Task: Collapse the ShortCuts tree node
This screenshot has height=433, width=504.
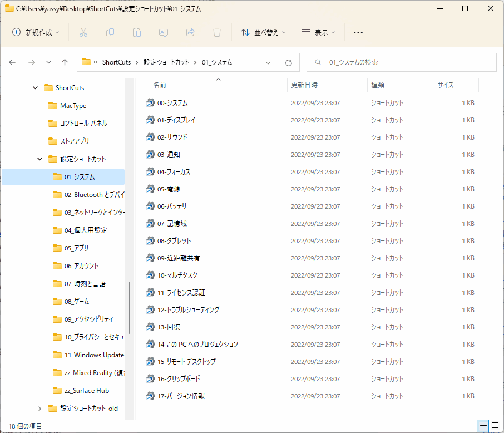Action: click(x=36, y=88)
